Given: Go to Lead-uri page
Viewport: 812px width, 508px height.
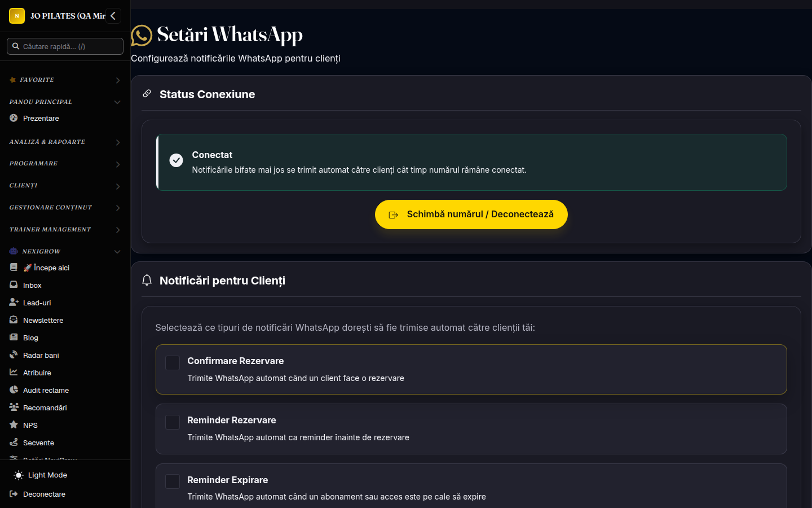Looking at the screenshot, I should (x=65, y=303).
